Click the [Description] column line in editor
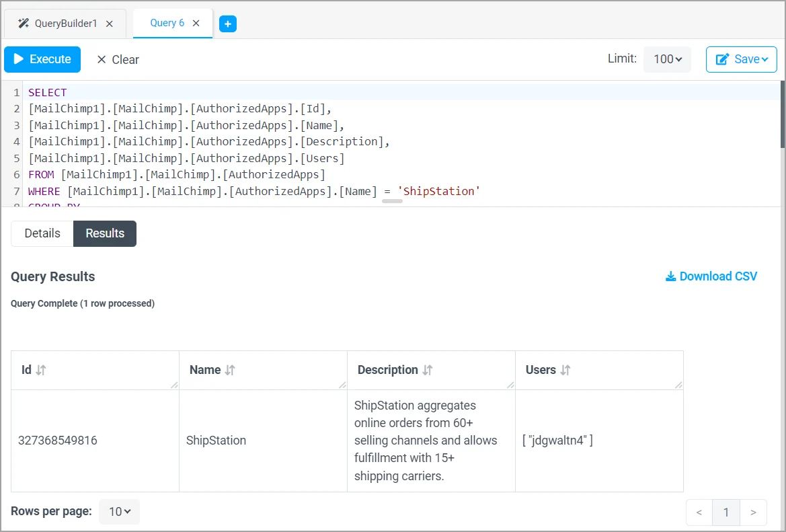 (x=209, y=142)
